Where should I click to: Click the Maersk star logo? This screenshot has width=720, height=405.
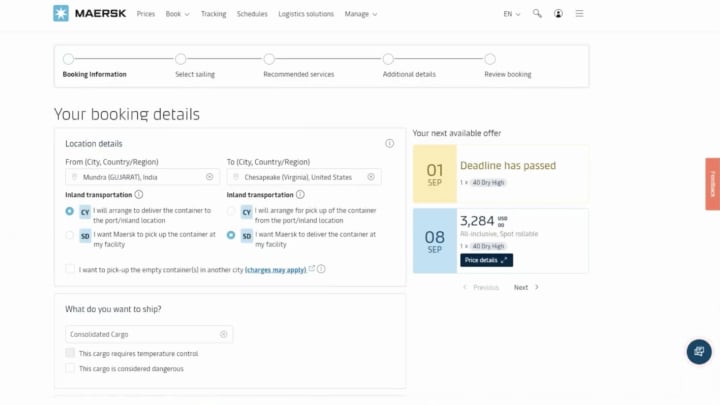coord(62,14)
